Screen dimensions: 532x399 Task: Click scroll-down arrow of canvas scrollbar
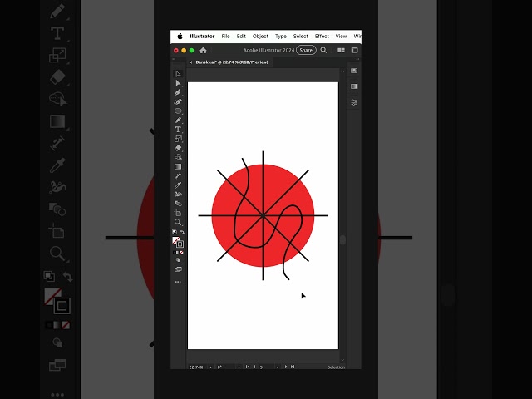coord(342,360)
